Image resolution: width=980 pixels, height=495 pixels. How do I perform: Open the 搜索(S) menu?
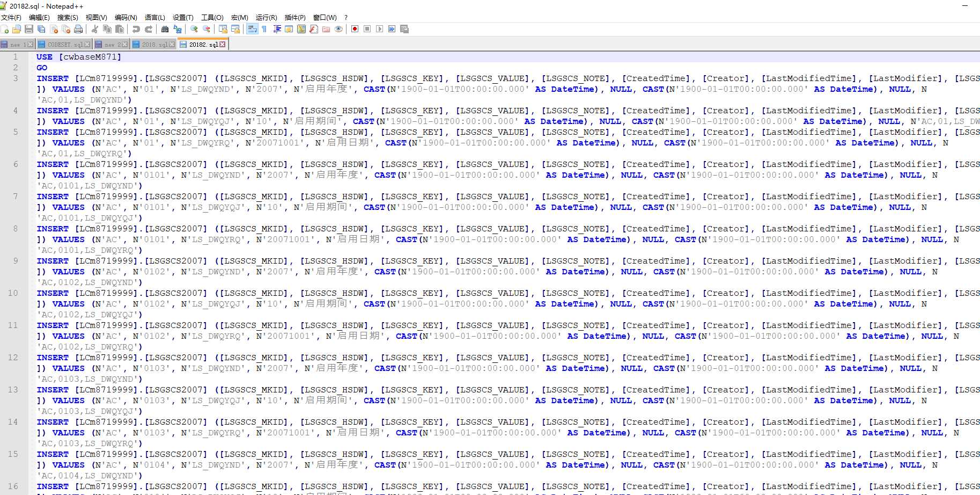point(68,17)
